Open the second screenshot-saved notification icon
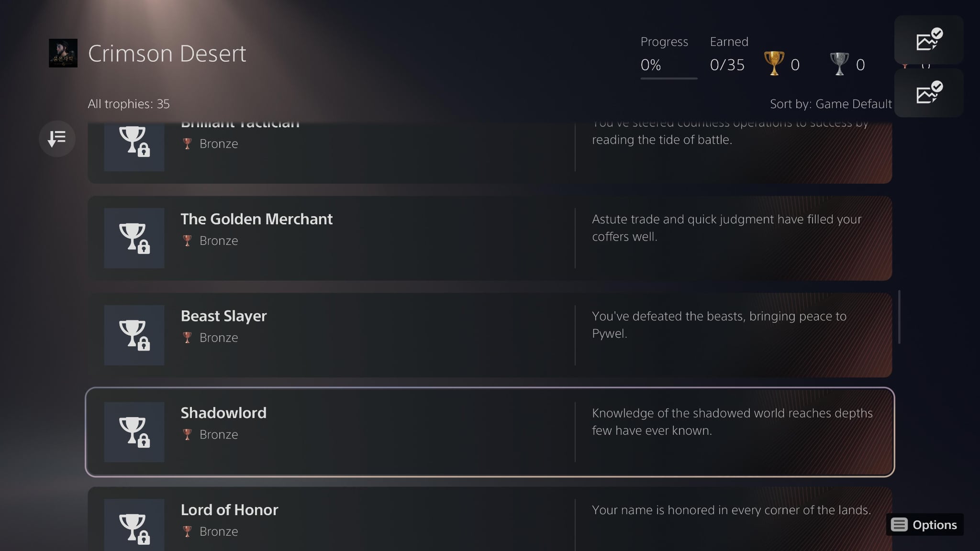The image size is (980, 551). pyautogui.click(x=928, y=93)
